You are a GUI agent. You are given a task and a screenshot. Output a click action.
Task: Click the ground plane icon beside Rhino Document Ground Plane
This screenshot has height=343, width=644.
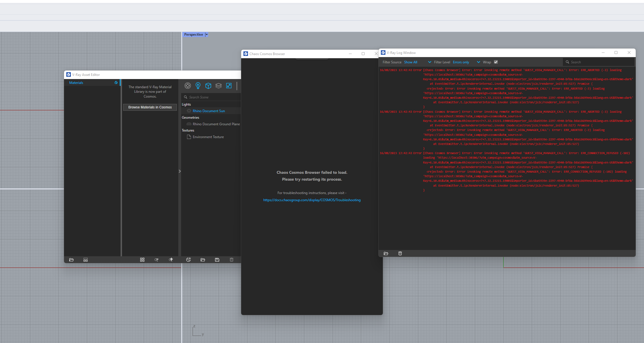click(x=189, y=124)
